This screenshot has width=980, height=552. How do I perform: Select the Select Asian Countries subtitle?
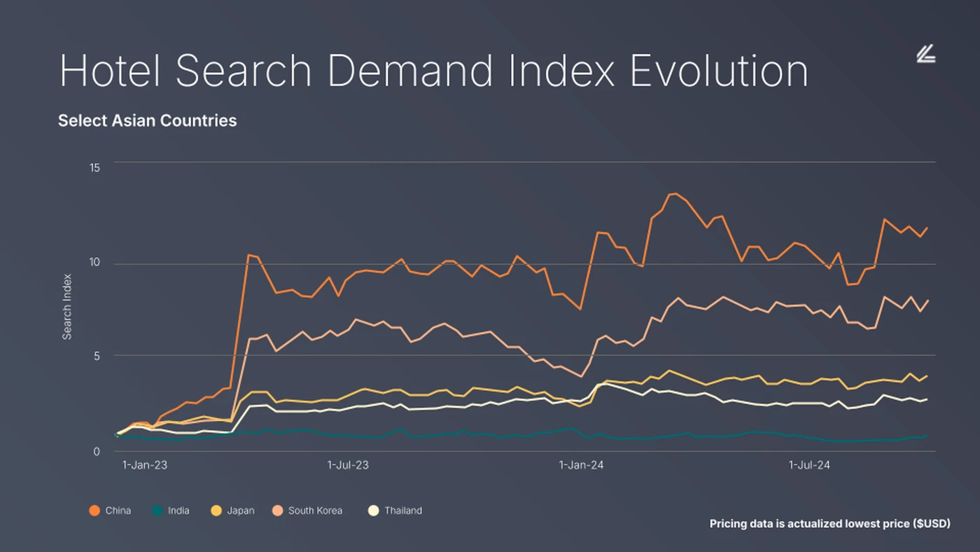point(147,120)
